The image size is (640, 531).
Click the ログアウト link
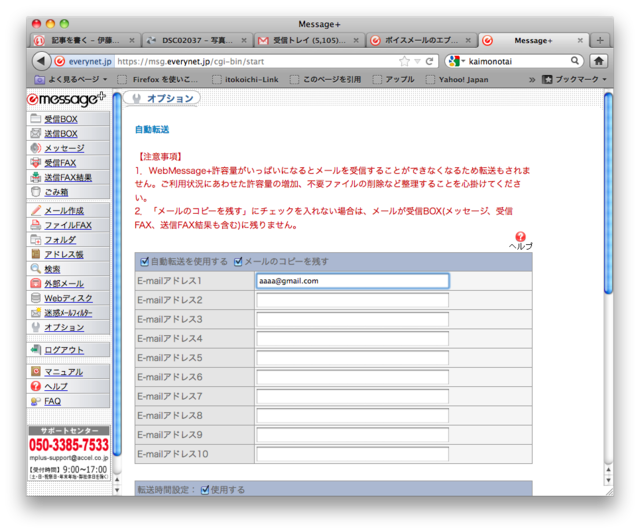64,350
